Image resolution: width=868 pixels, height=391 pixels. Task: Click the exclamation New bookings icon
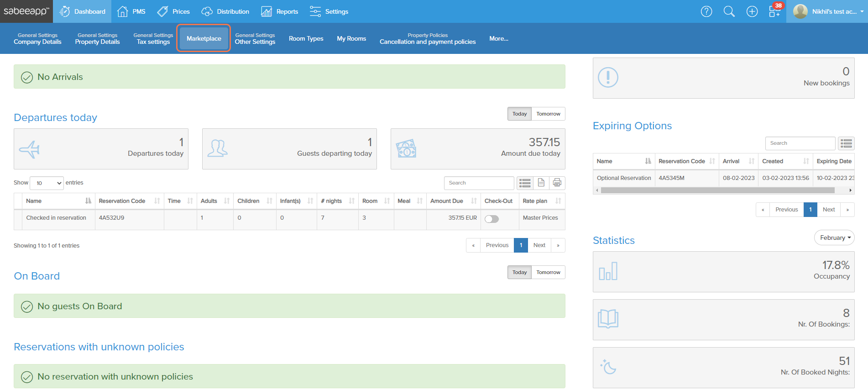(x=608, y=78)
